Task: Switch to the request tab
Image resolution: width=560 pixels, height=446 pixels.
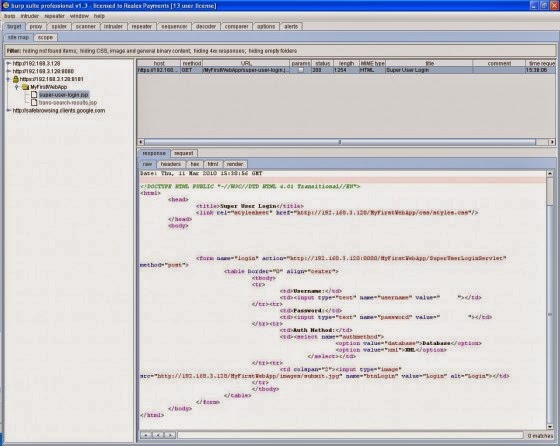Action: [184, 153]
